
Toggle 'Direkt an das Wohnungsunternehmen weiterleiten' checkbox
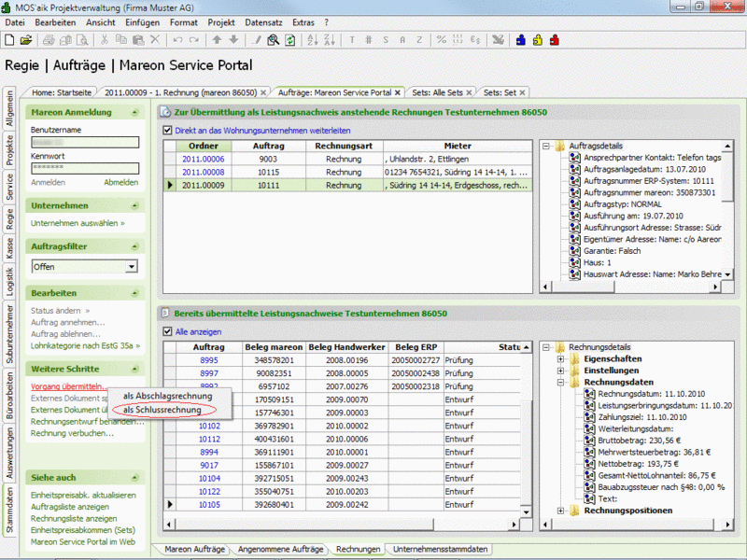coord(167,131)
